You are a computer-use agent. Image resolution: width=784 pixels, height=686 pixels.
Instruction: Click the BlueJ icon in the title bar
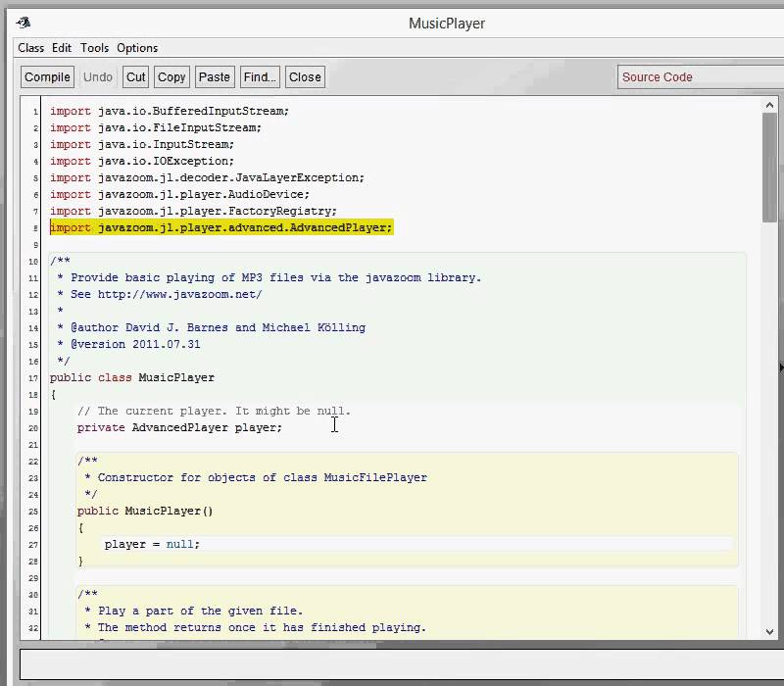click(24, 23)
